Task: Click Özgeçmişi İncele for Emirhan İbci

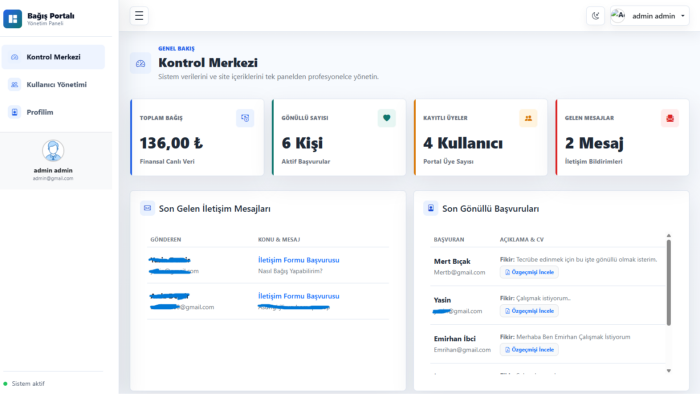Action: tap(529, 350)
